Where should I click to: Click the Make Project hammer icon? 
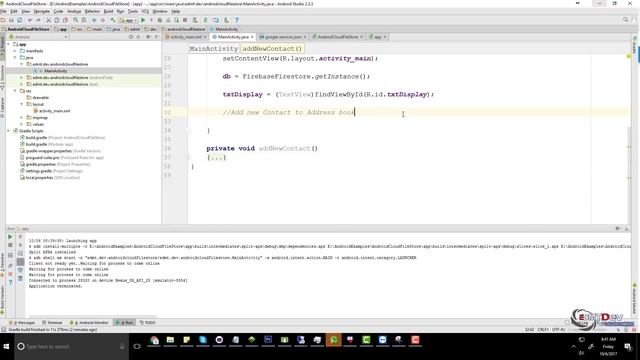click(113, 20)
